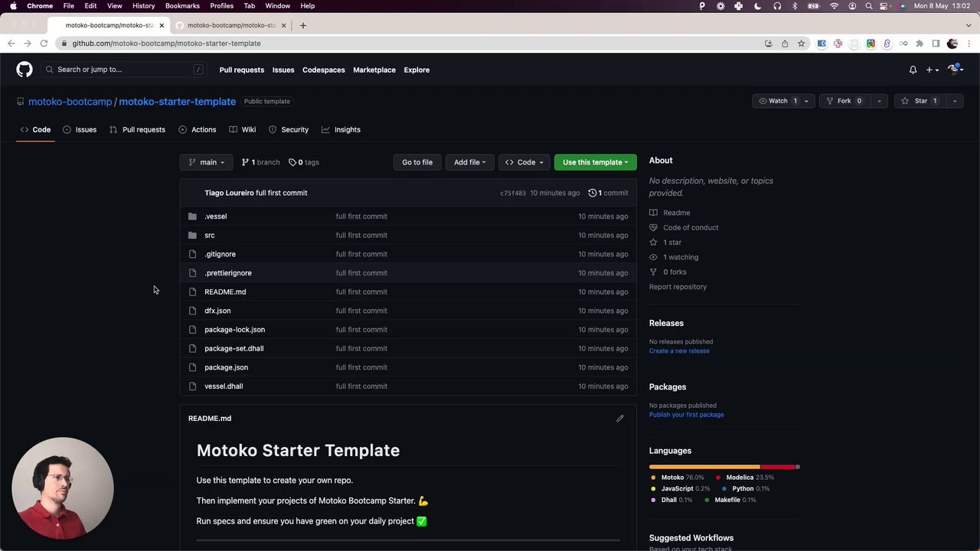This screenshot has height=551, width=980.
Task: Open the .prettierignore file
Action: click(x=228, y=273)
